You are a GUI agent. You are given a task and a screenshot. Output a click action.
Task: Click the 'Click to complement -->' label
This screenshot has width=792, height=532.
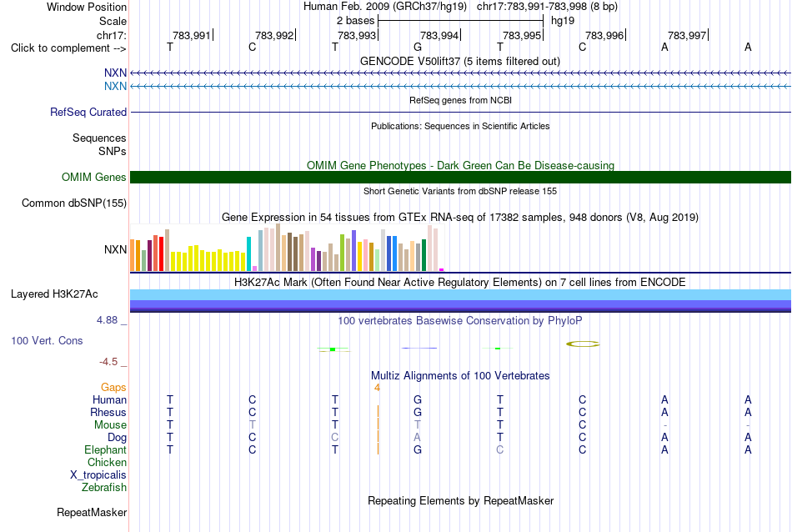pyautogui.click(x=68, y=48)
